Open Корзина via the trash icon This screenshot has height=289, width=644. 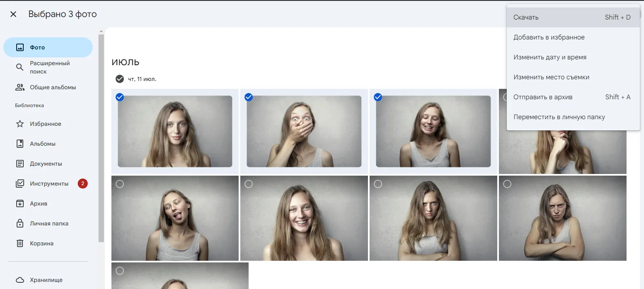(20, 243)
